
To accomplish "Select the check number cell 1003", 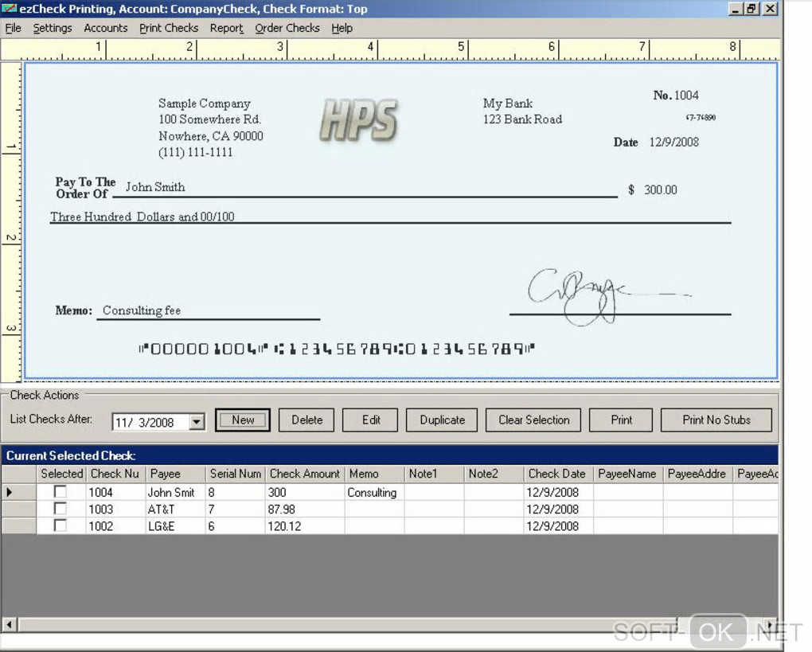I will point(115,509).
